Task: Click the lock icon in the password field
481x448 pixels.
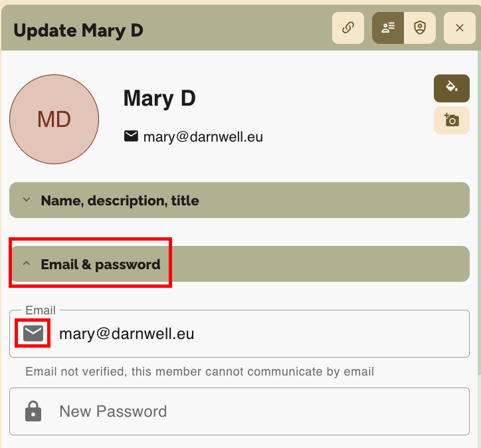Action: (x=33, y=411)
